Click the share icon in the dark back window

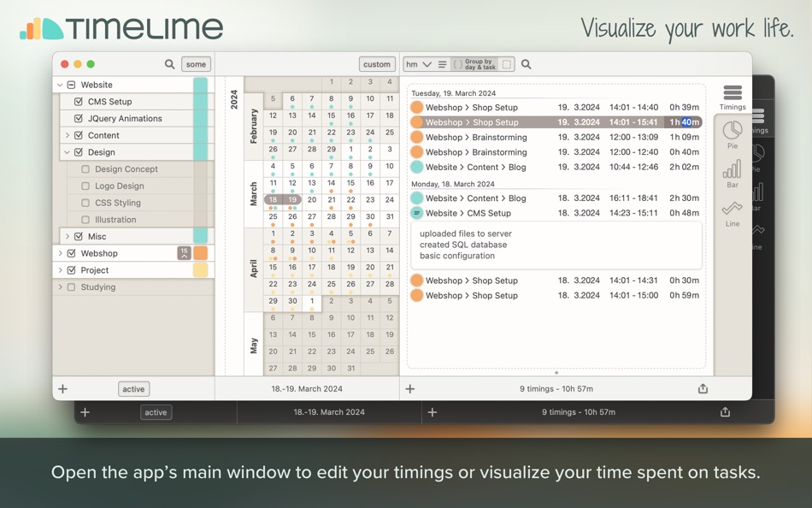coord(725,411)
